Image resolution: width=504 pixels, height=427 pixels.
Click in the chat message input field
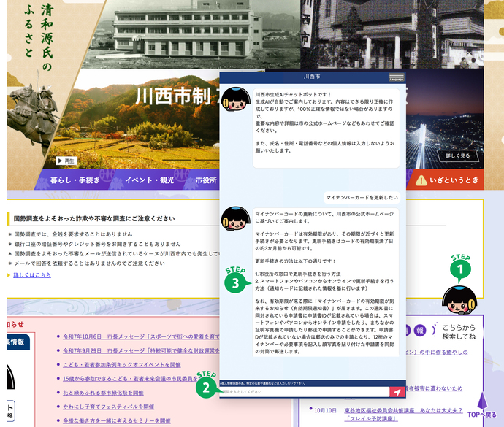point(303,392)
